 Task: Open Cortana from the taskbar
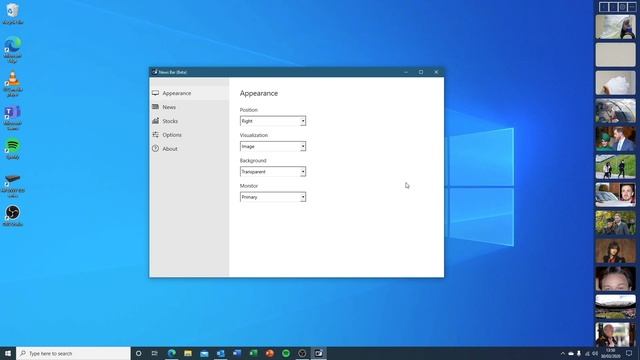(138, 353)
